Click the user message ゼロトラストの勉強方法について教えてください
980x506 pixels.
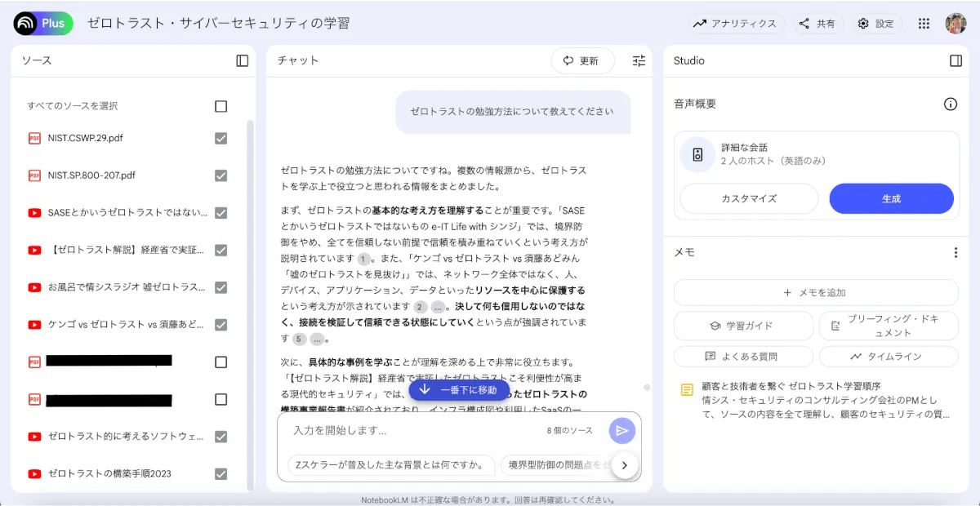(x=512, y=111)
